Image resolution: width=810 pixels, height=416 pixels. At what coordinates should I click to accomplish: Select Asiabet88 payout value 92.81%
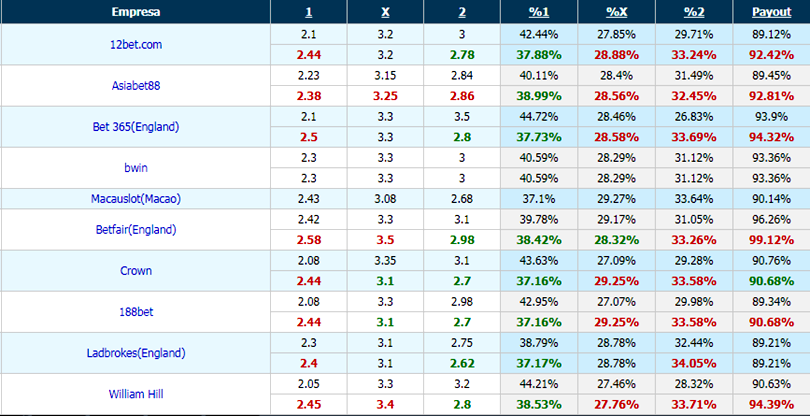click(x=772, y=96)
